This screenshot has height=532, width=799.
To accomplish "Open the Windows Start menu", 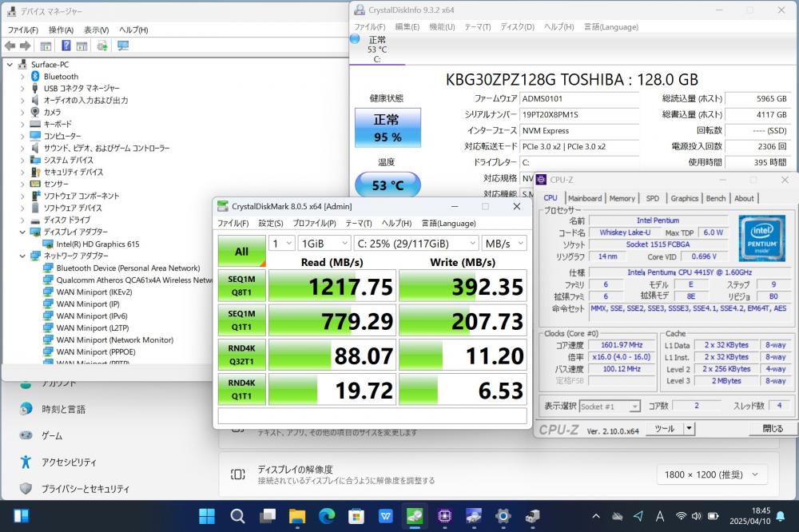I will point(207,516).
